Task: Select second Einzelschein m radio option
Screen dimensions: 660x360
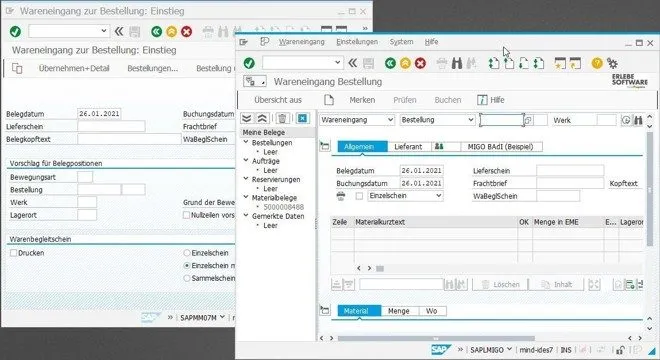Action: click(x=187, y=266)
